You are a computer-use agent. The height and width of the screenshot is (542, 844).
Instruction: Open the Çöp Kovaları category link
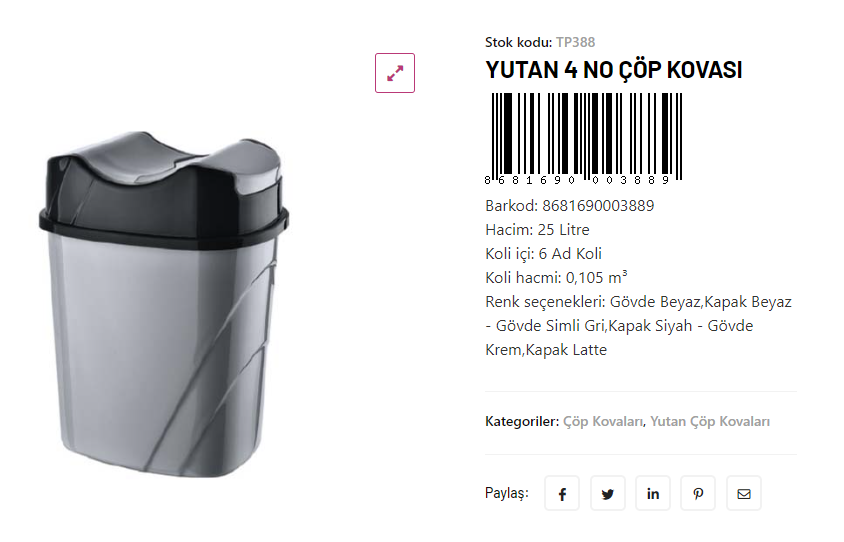click(x=603, y=421)
